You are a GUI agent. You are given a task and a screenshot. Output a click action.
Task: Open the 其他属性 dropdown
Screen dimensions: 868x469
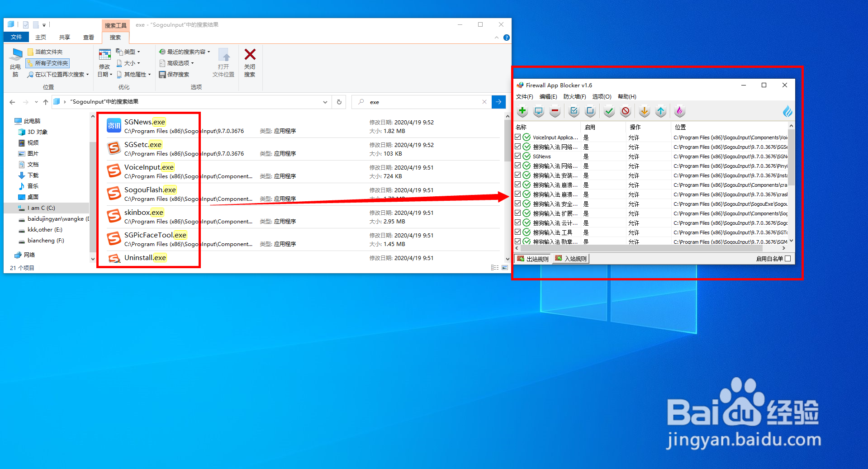click(133, 74)
